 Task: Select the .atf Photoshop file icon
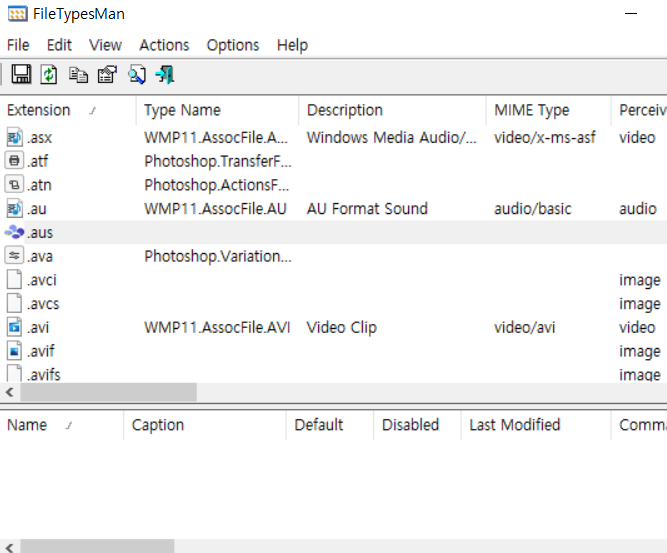point(14,161)
